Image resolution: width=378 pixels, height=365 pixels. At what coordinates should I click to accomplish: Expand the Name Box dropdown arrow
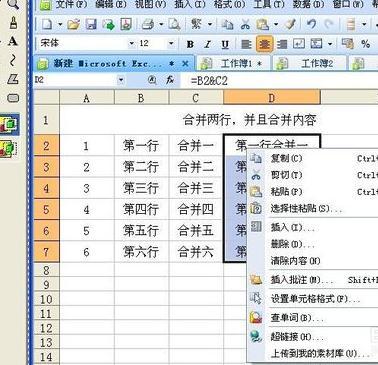121,80
